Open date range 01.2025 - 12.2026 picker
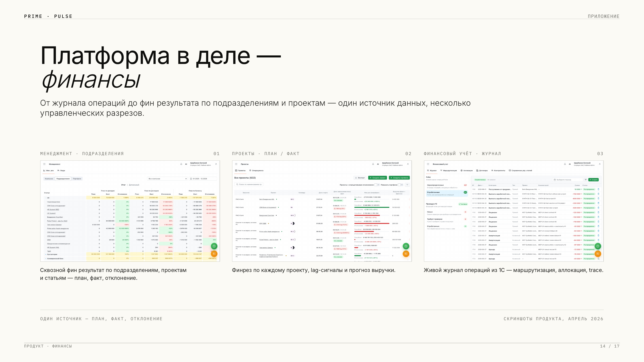 (x=203, y=179)
